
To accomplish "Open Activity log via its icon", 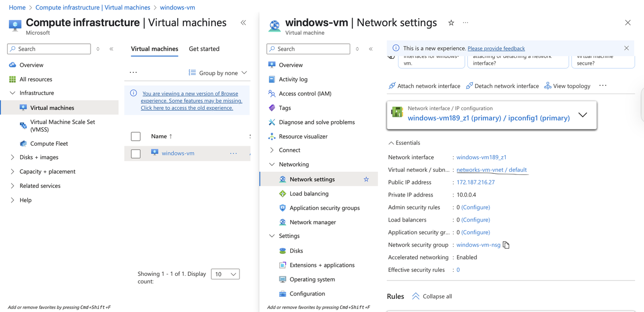I will click(272, 79).
